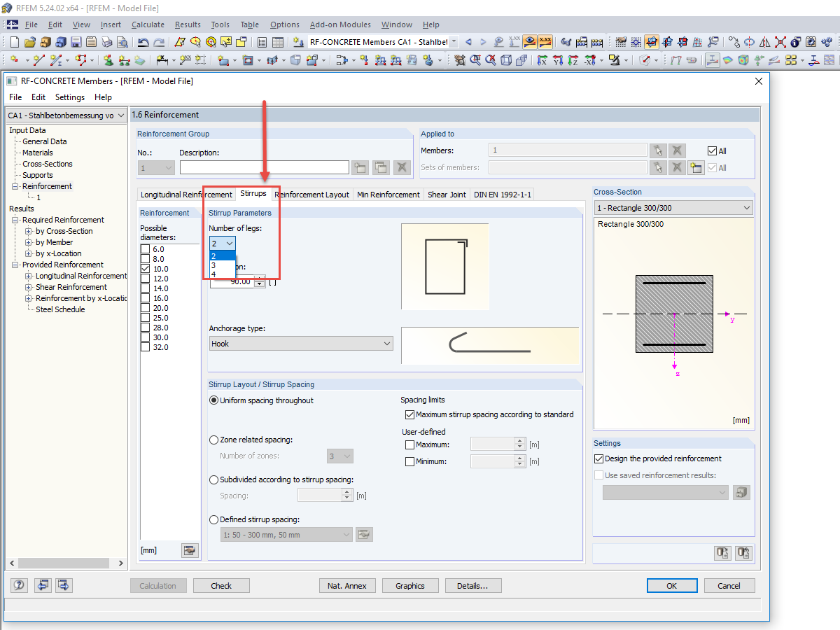Viewport: 840px width, 630px height.
Task: Click the Nat. Annex button
Action: [346, 586]
